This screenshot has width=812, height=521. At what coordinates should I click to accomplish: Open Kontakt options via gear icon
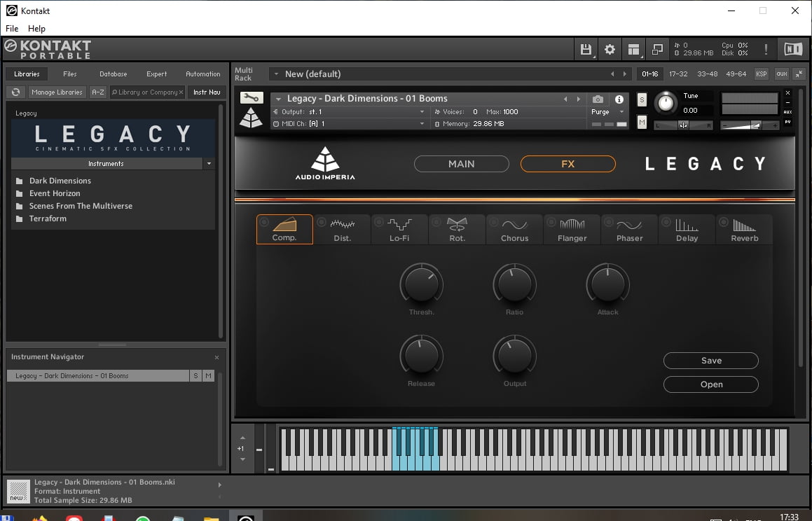point(609,49)
